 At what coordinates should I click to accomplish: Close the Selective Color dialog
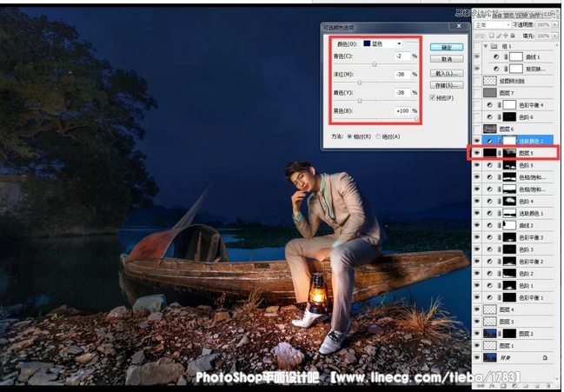pos(459,26)
